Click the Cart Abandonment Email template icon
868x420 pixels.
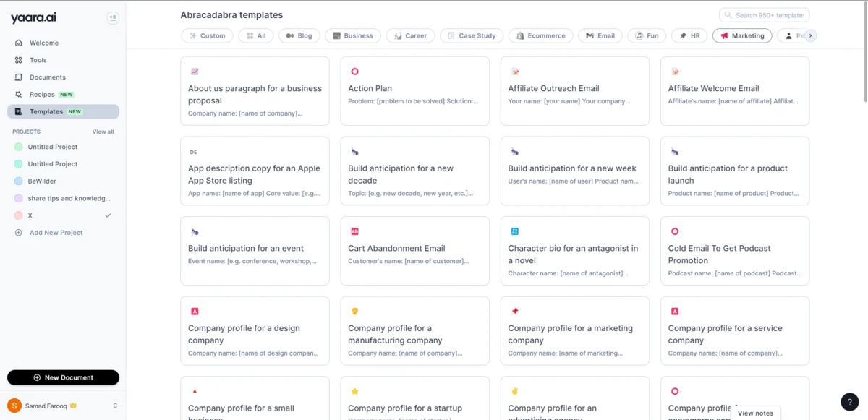(354, 231)
